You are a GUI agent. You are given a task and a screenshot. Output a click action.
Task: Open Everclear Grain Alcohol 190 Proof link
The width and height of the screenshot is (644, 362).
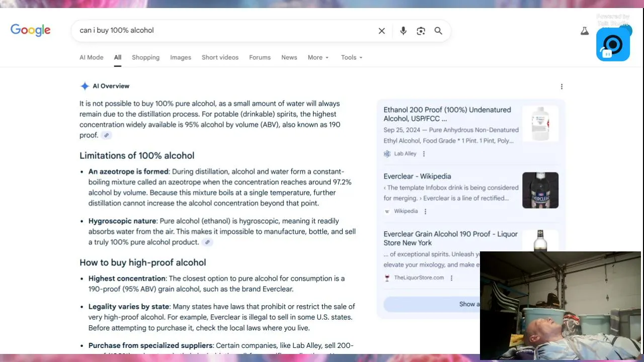tap(450, 238)
